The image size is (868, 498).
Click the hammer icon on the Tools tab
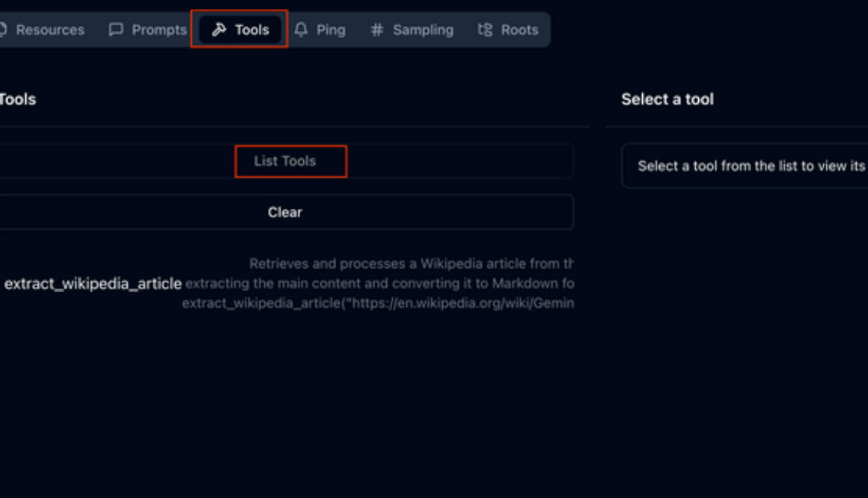pyautogui.click(x=218, y=30)
